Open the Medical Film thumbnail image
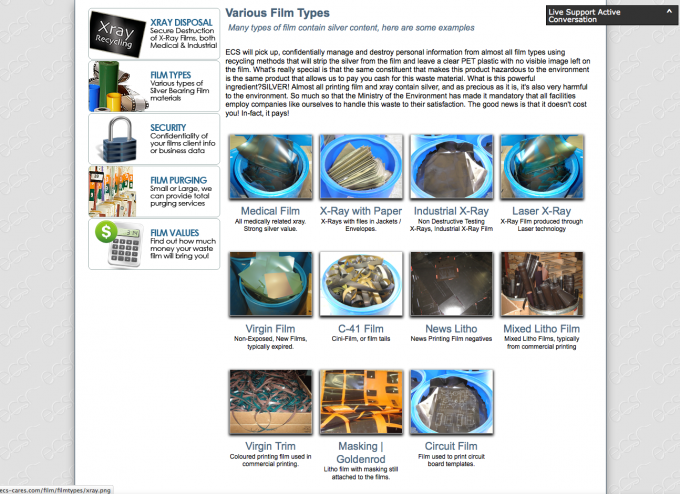Viewport: 680px width, 494px height. click(271, 167)
